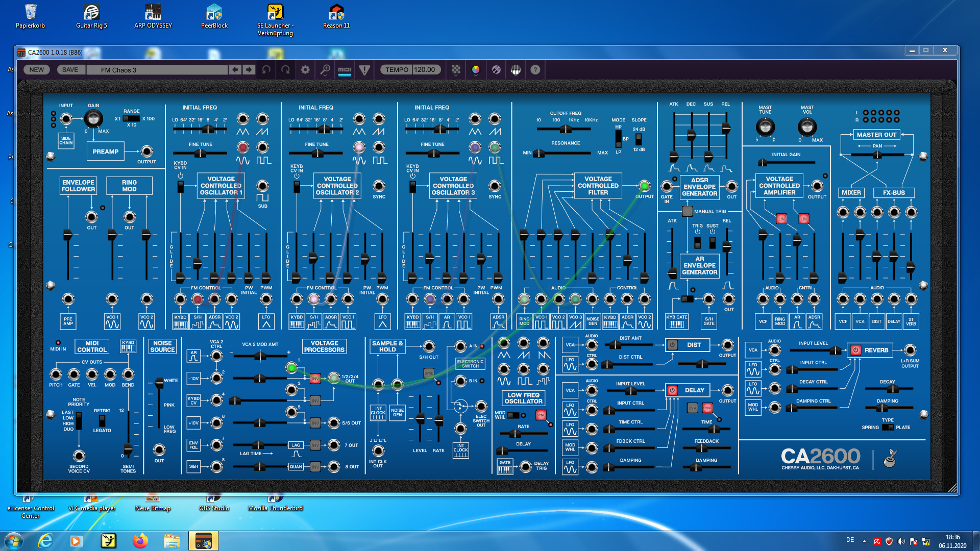Toggle the left red LIN button on VCA
Screen dimensions: 980x551
pyautogui.click(x=781, y=219)
